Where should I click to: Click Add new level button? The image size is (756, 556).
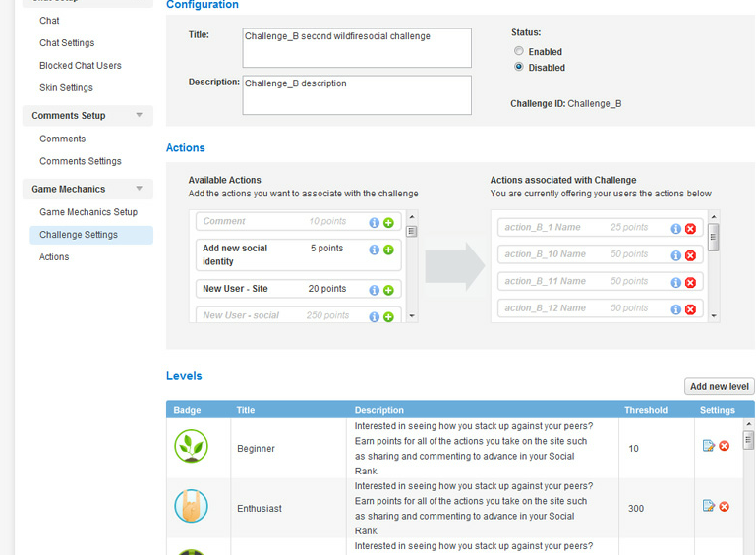(719, 386)
